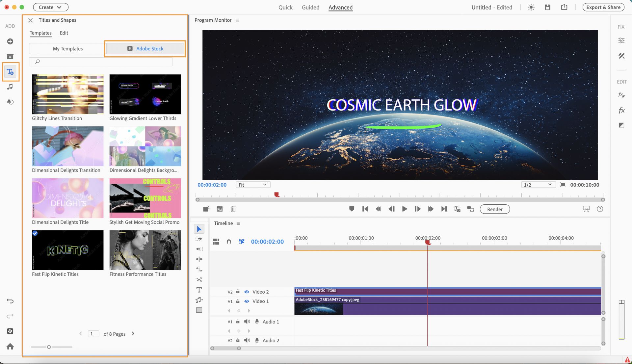
Task: Toggle lock on Video 1 track
Action: click(x=238, y=301)
